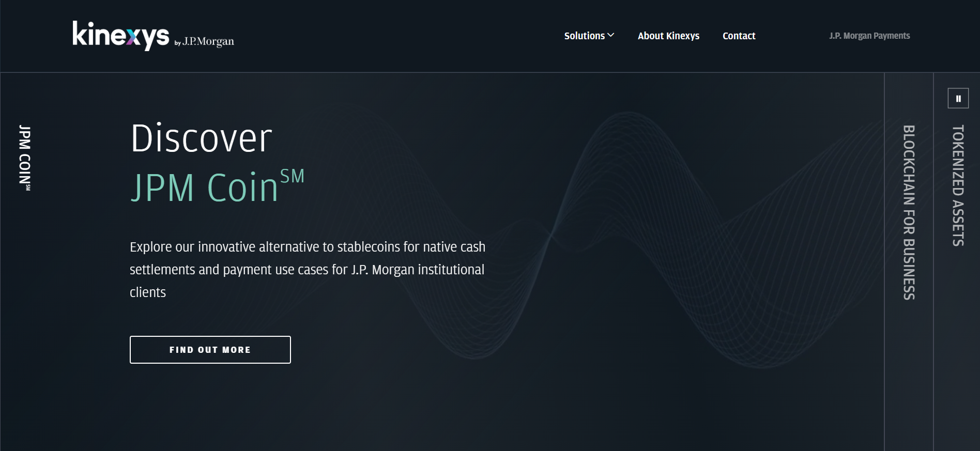Click the Kinexys by J.P.Morgan logo

[153, 36]
